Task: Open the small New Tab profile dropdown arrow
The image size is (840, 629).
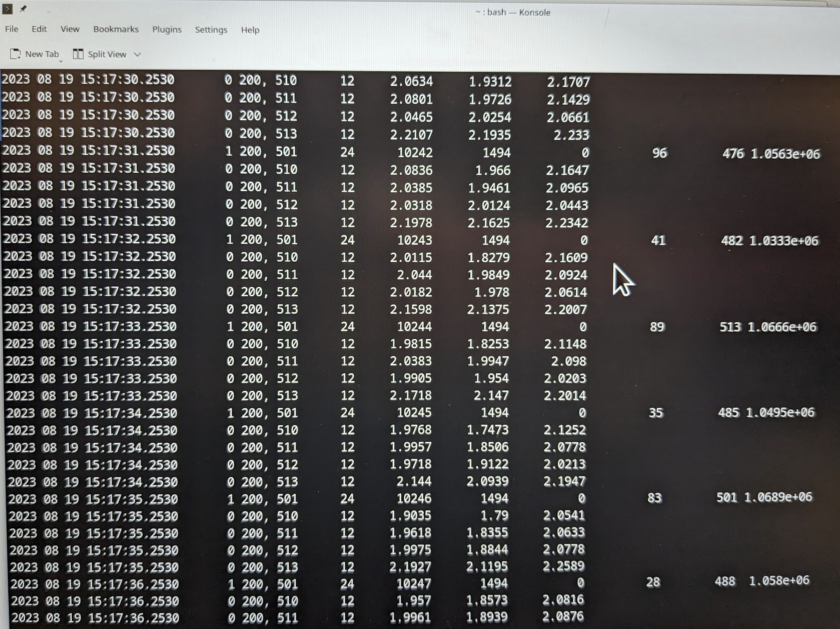Action: tap(61, 61)
